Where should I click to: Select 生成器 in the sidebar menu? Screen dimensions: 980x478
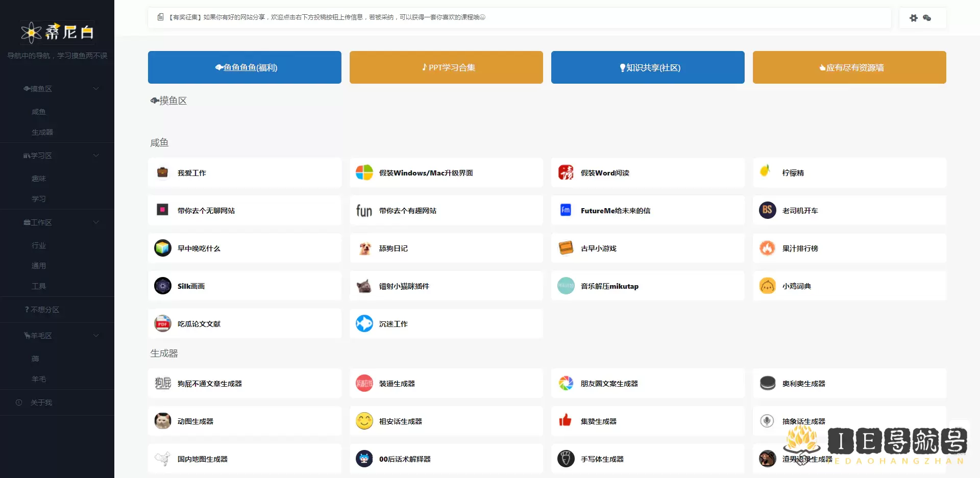[42, 132]
